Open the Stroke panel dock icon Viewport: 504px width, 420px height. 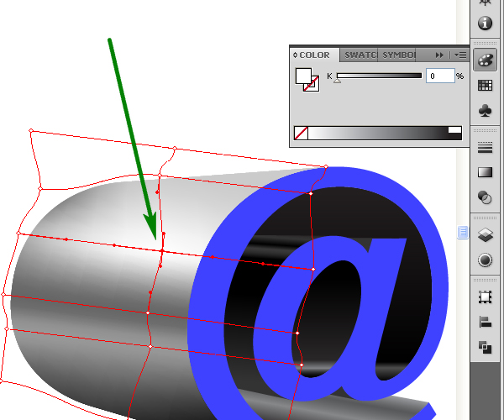coord(485,148)
